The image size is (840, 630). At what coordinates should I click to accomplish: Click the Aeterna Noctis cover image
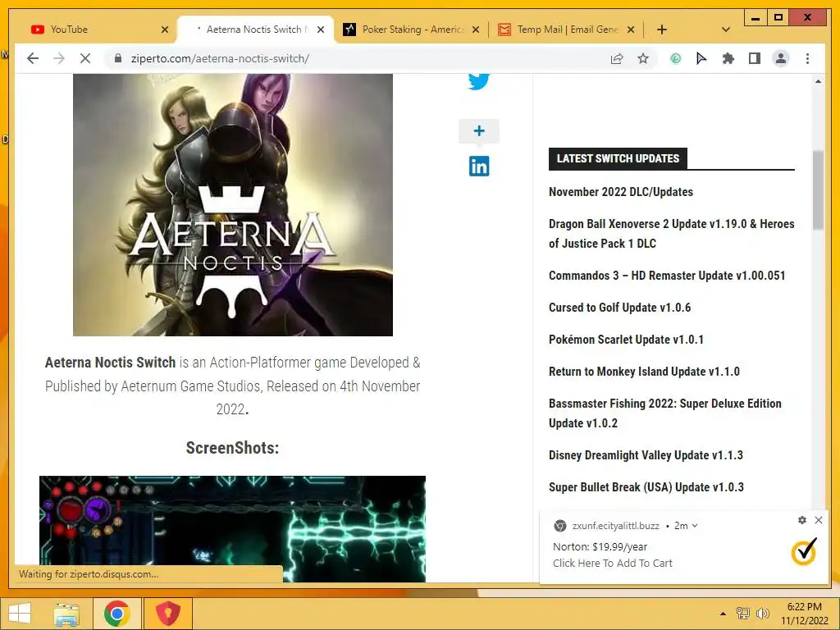pos(233,204)
